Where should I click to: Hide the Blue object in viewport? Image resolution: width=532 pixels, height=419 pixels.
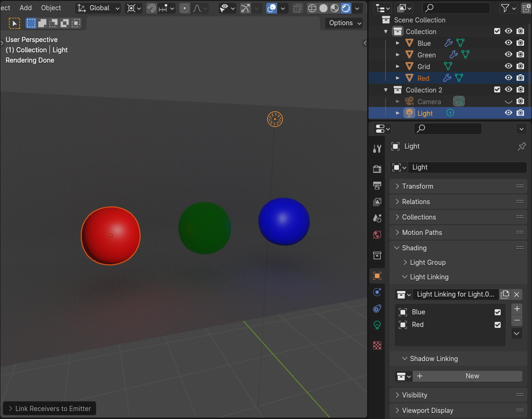(508, 43)
